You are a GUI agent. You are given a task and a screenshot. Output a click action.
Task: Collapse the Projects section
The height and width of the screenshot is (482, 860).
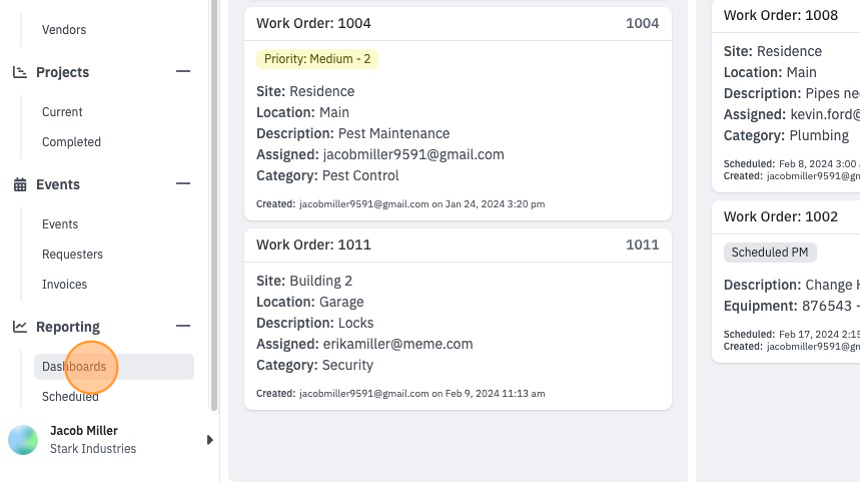point(183,71)
